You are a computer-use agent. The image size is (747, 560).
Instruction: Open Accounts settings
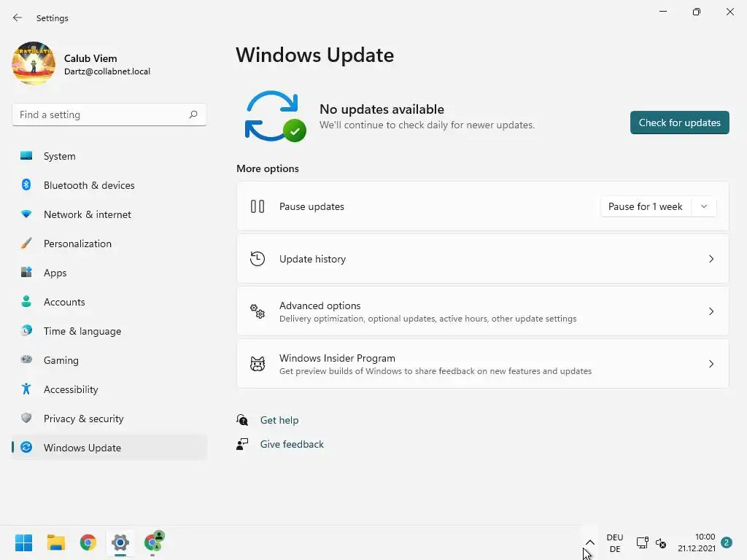coord(109,302)
